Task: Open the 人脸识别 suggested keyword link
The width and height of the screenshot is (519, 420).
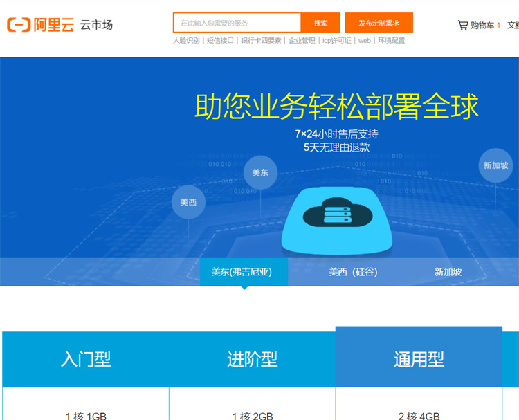Action: [186, 41]
